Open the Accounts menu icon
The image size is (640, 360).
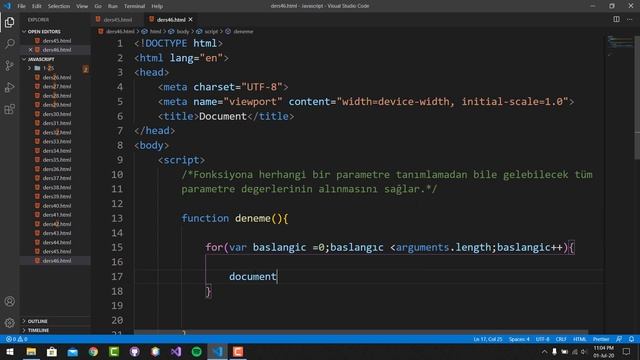tap(9, 301)
